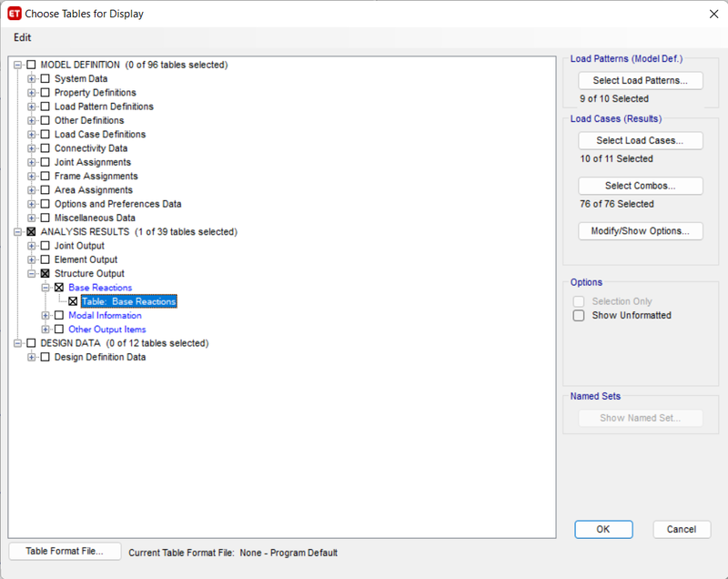Expand the System Data node
The height and width of the screenshot is (579, 728).
tap(31, 78)
